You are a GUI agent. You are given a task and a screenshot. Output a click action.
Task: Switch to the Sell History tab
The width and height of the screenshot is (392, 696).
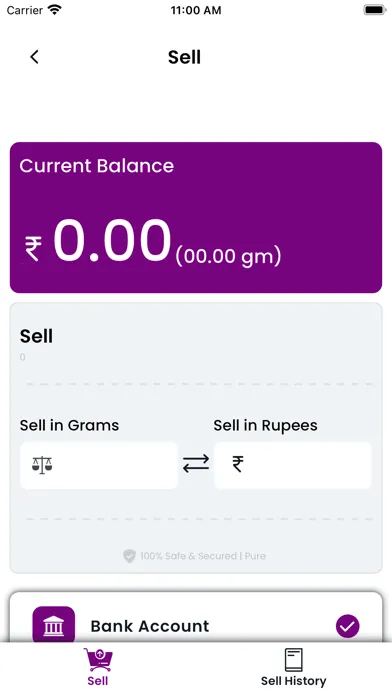293,668
